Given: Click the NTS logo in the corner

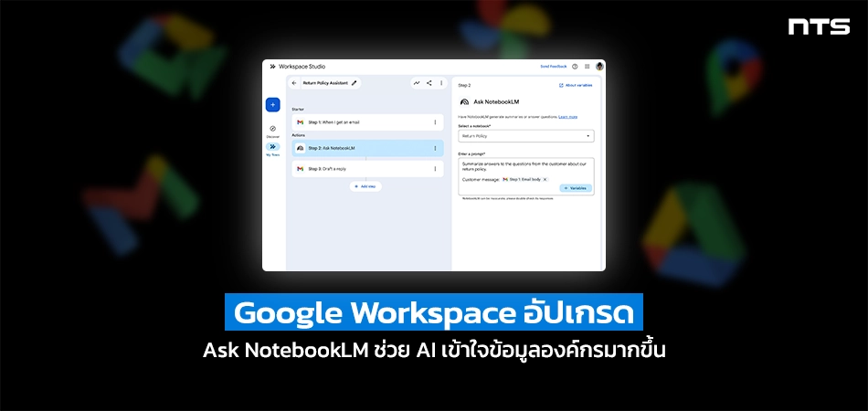Looking at the screenshot, I should pyautogui.click(x=819, y=26).
